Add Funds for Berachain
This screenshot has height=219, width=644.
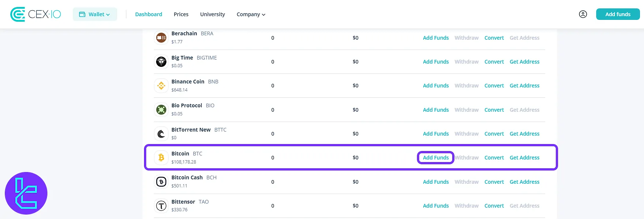[436, 38]
